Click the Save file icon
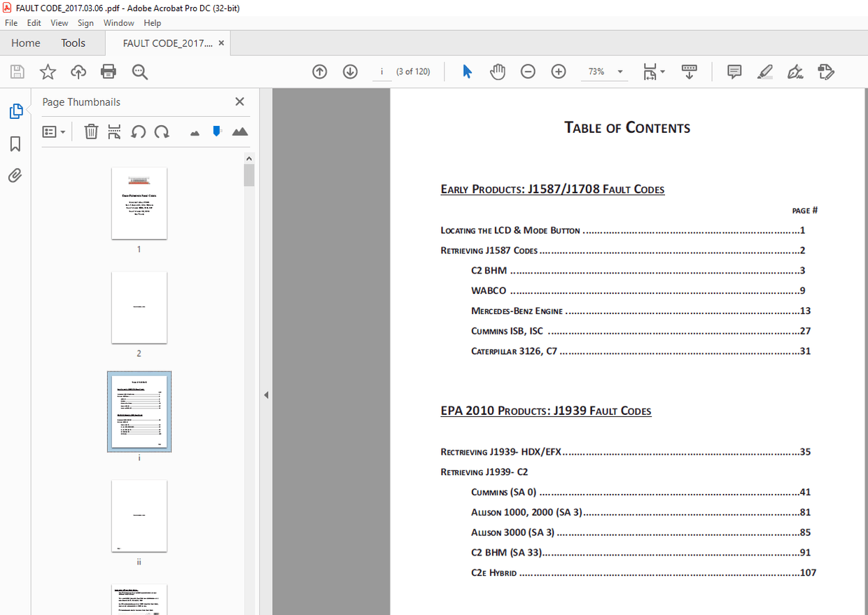Viewport: 868px width, 615px height. click(17, 71)
